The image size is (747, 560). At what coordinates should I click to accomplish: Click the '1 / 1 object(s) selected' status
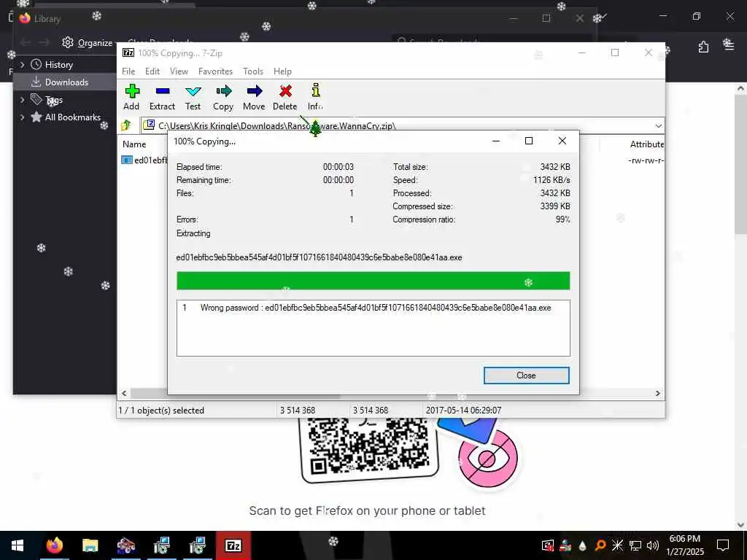click(161, 410)
